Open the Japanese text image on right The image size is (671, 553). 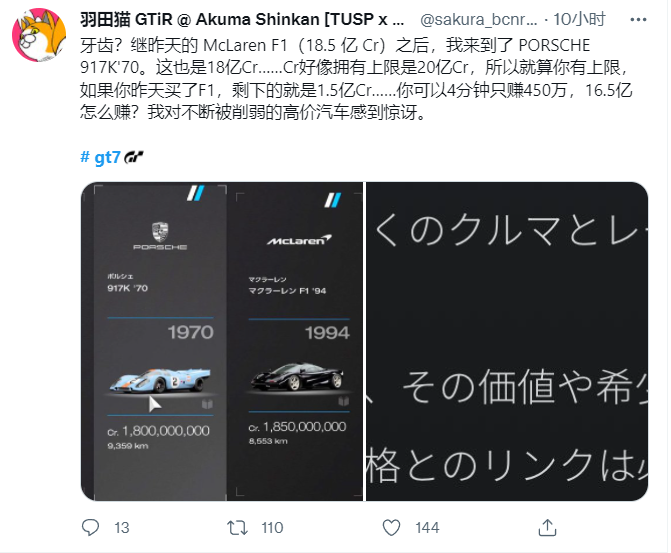507,341
